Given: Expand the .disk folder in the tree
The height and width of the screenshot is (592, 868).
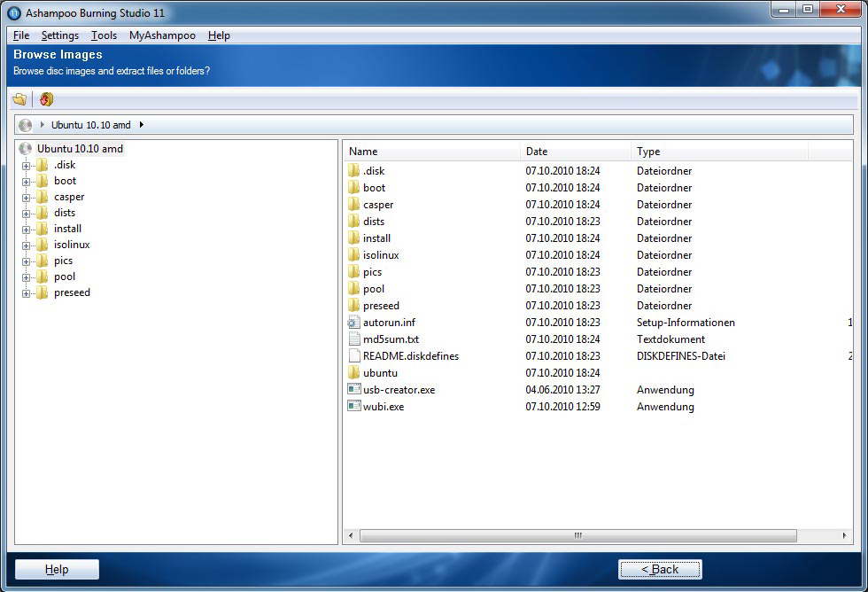Looking at the screenshot, I should click(27, 166).
